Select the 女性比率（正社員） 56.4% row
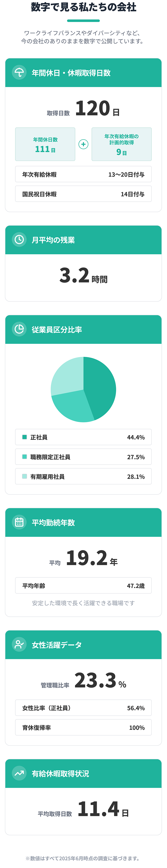The height and width of the screenshot is (868, 167). click(83, 708)
